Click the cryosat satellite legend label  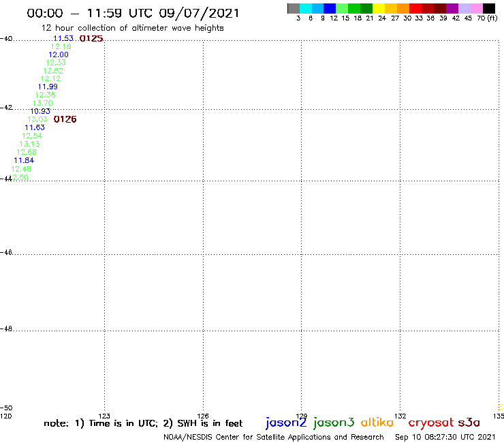coord(431,423)
